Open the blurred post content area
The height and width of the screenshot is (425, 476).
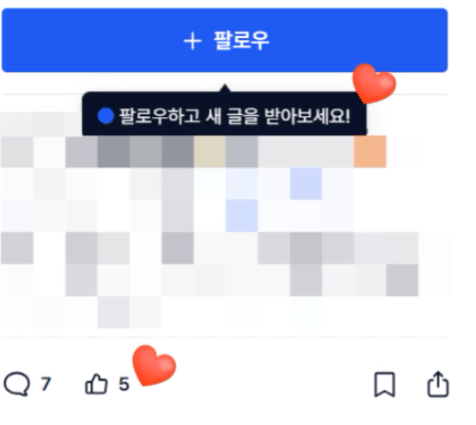pos(225,220)
